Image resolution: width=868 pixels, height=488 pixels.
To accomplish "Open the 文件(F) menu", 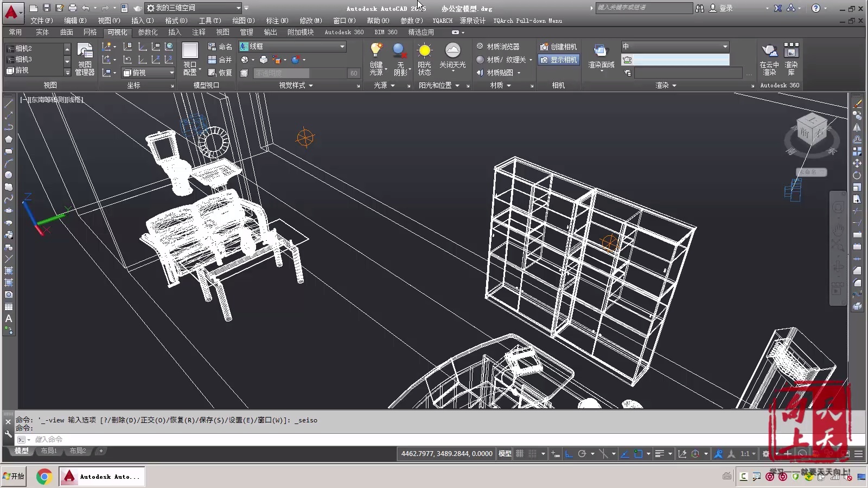I will tap(42, 21).
